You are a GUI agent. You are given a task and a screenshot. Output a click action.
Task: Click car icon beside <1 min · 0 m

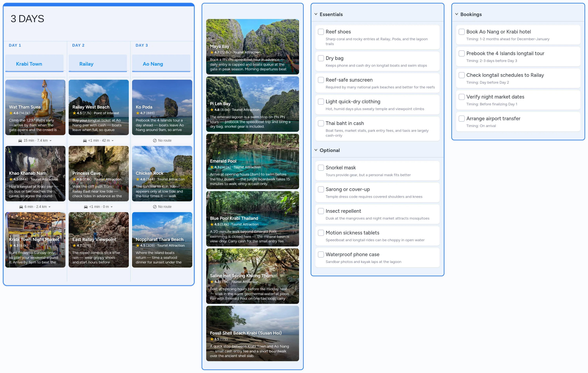pos(86,207)
